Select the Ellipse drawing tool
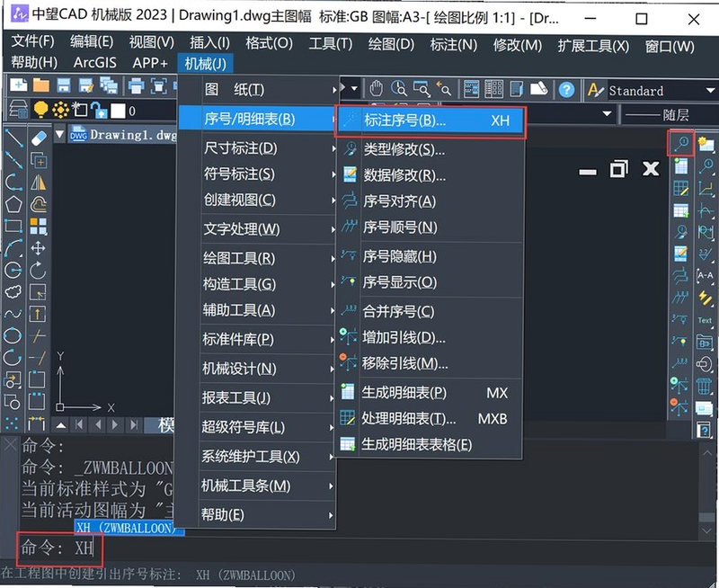This screenshot has height=588, width=719. click(13, 335)
